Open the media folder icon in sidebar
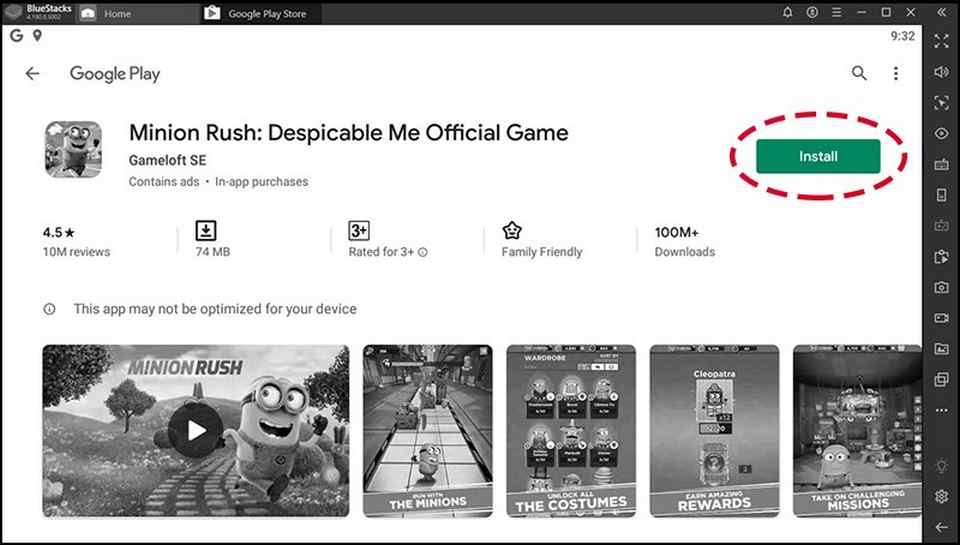 (942, 348)
